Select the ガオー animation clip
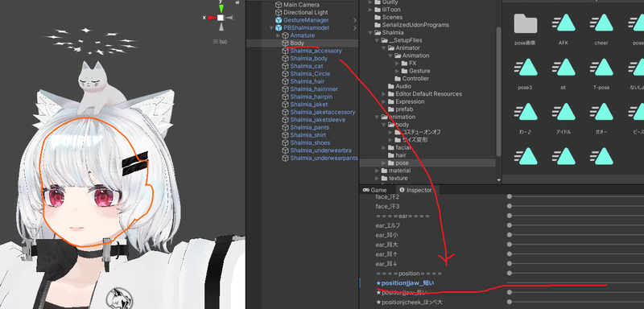The height and width of the screenshot is (309, 644). [601, 113]
